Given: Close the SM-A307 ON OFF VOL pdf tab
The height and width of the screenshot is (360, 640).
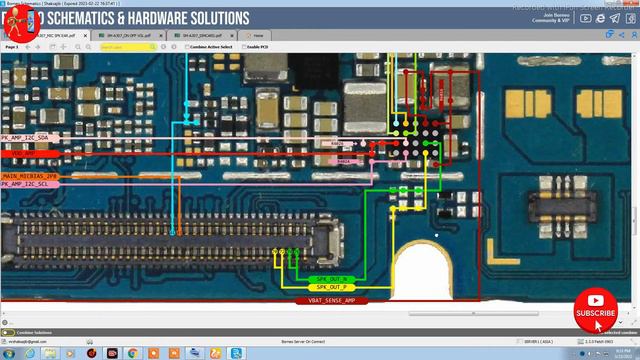Looking at the screenshot, I should click(x=161, y=36).
